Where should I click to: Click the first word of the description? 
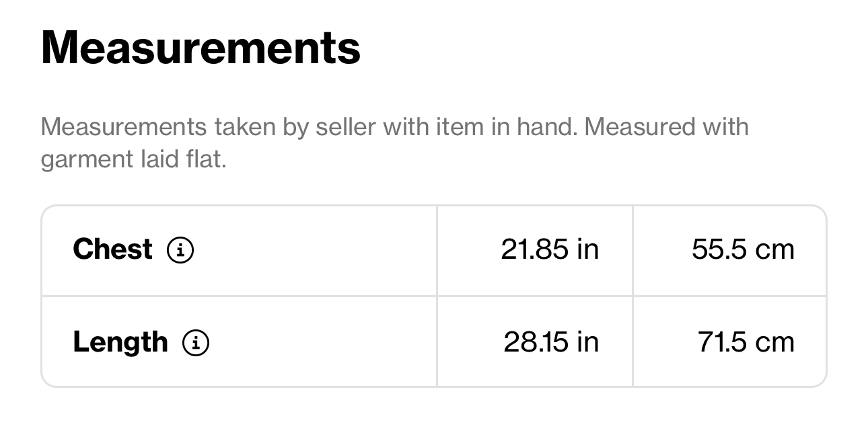pos(123,127)
